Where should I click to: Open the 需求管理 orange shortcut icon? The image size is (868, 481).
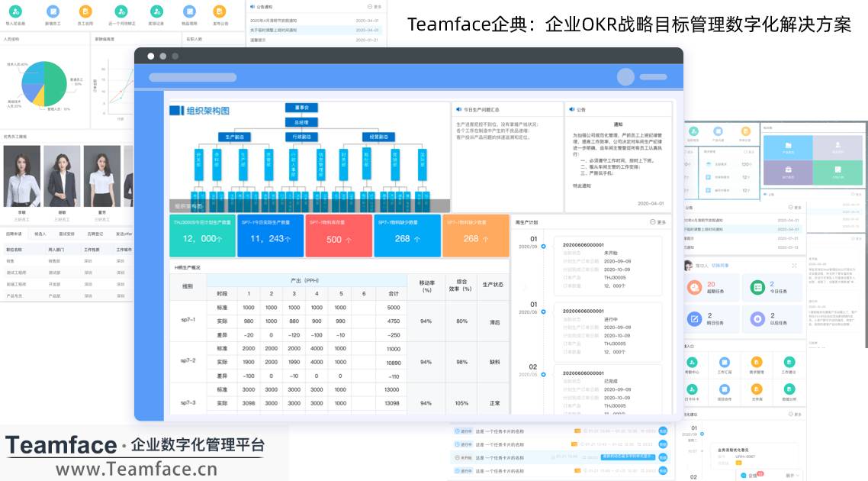tap(756, 363)
